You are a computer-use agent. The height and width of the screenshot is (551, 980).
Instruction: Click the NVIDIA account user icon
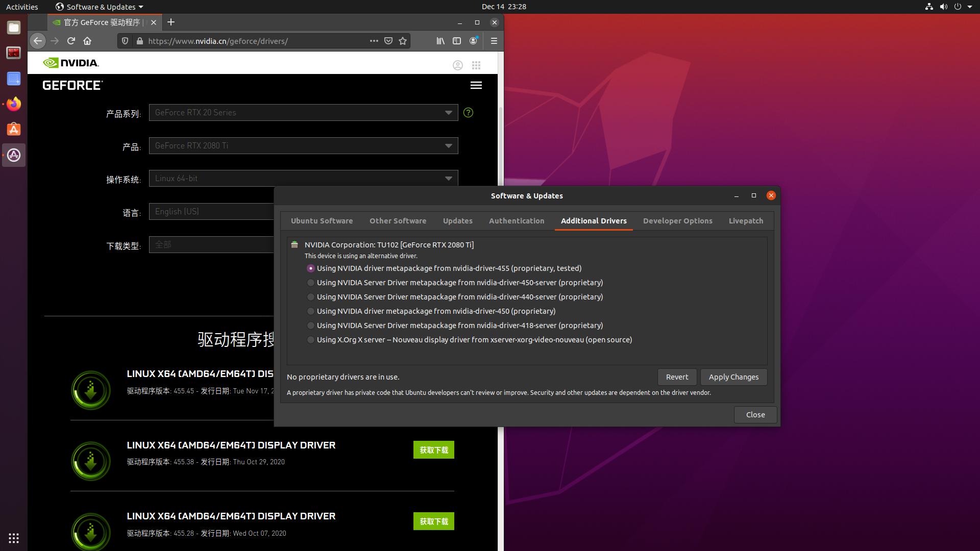[x=458, y=65]
